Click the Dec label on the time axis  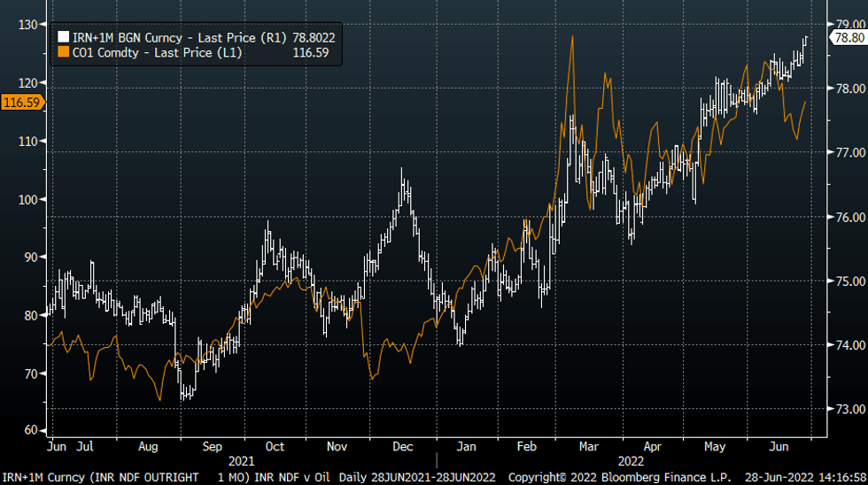(x=404, y=447)
